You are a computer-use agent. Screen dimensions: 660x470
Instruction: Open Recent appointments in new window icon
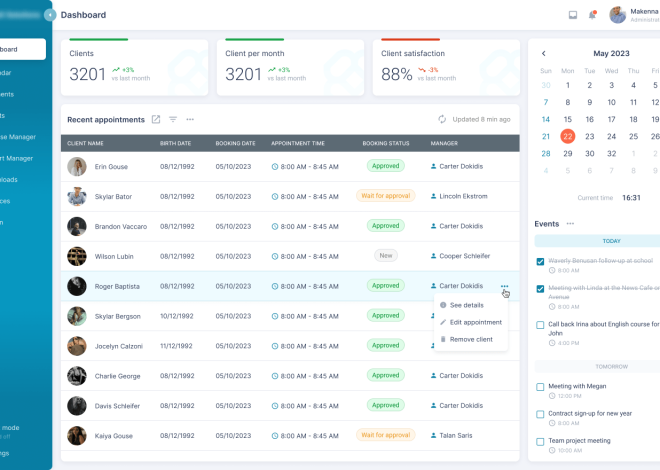pos(156,119)
